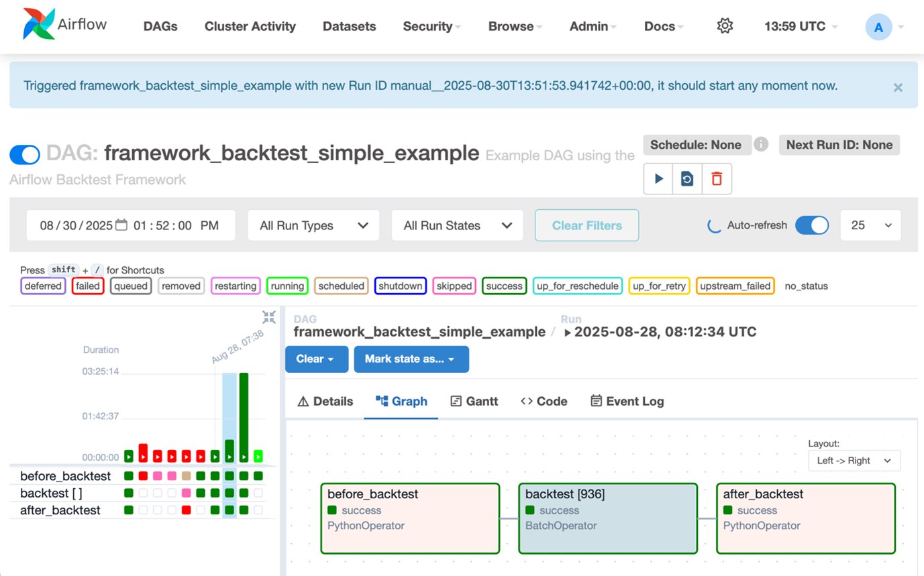Image resolution: width=924 pixels, height=576 pixels.
Task: Collapse the grid panel with the compress arrows icon
Action: [x=269, y=317]
